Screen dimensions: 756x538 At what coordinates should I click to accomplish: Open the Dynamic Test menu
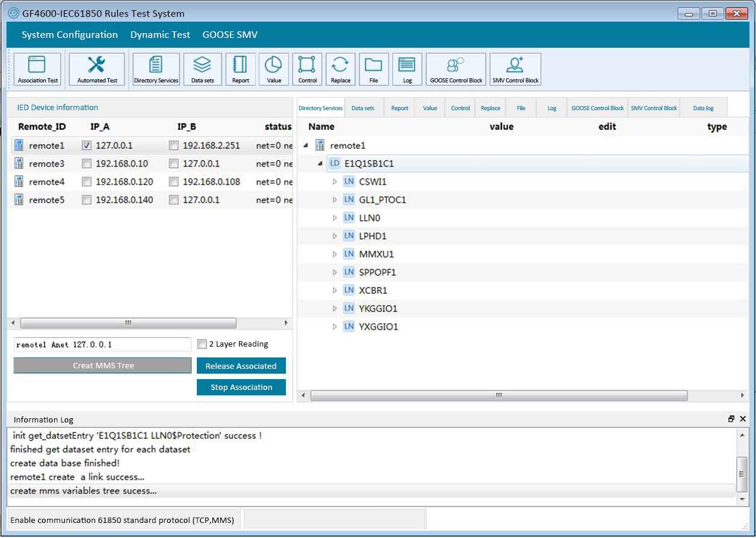(160, 35)
